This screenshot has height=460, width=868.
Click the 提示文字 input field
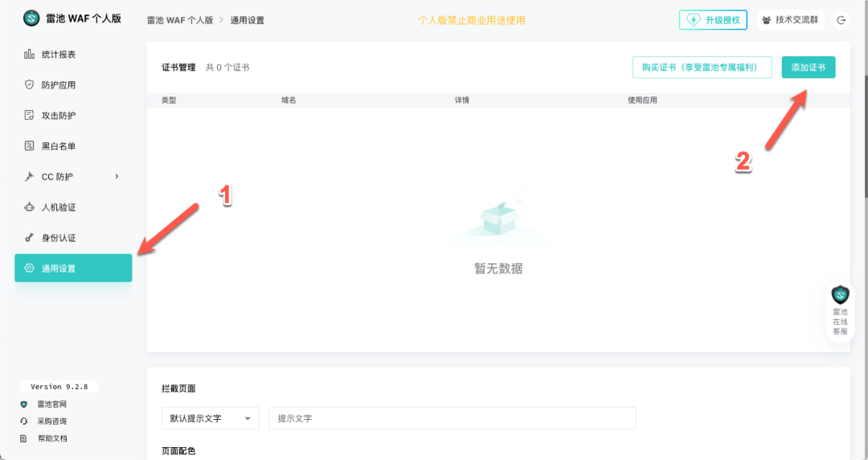coord(452,418)
